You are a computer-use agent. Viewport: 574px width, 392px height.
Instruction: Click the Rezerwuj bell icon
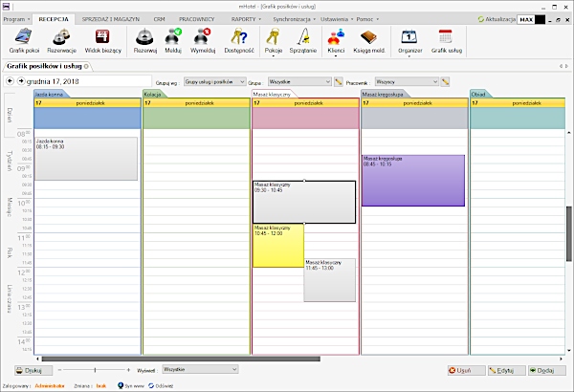[x=145, y=39]
